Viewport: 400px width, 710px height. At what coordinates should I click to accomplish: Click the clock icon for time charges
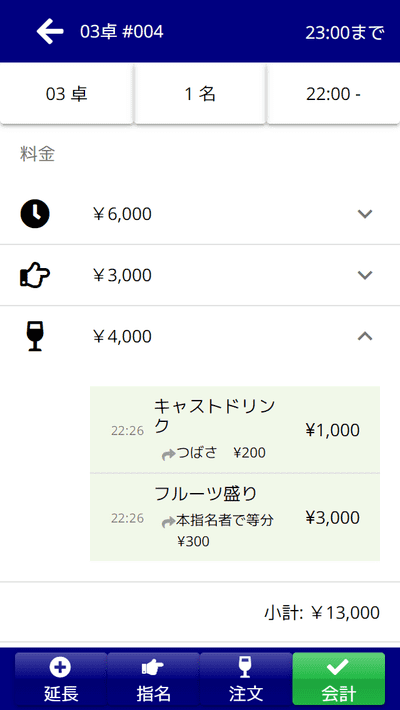click(x=35, y=213)
